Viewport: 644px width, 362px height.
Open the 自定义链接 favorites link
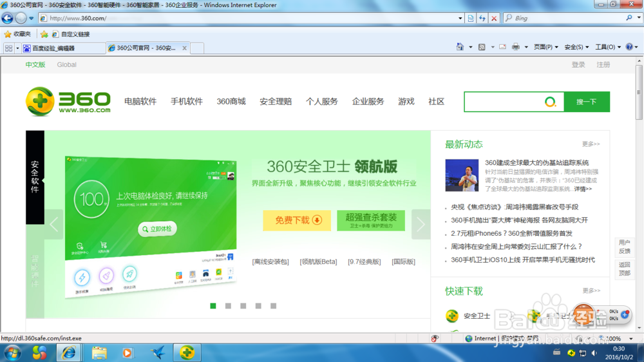(x=71, y=34)
